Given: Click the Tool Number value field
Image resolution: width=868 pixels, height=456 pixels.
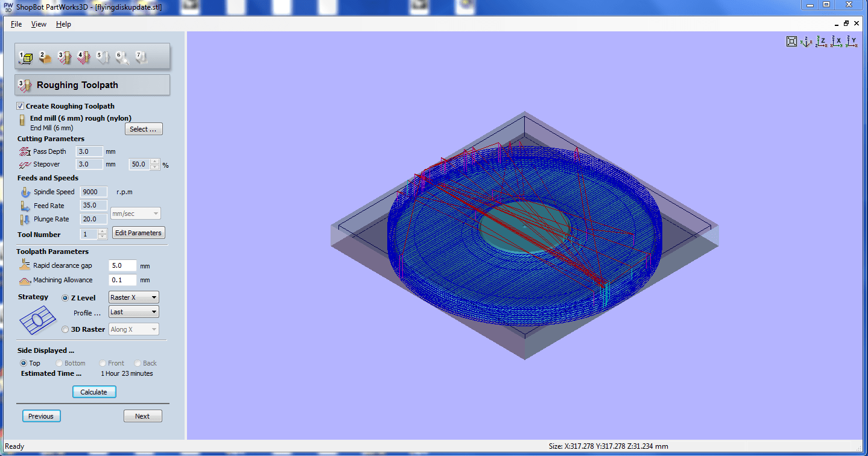Looking at the screenshot, I should point(89,234).
